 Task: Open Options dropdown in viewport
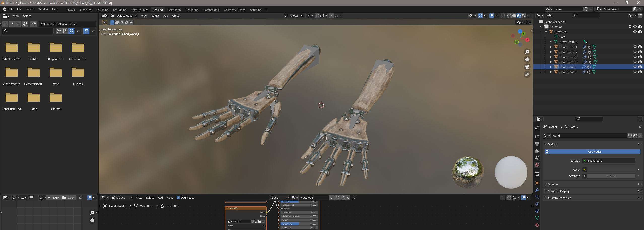(524, 22)
